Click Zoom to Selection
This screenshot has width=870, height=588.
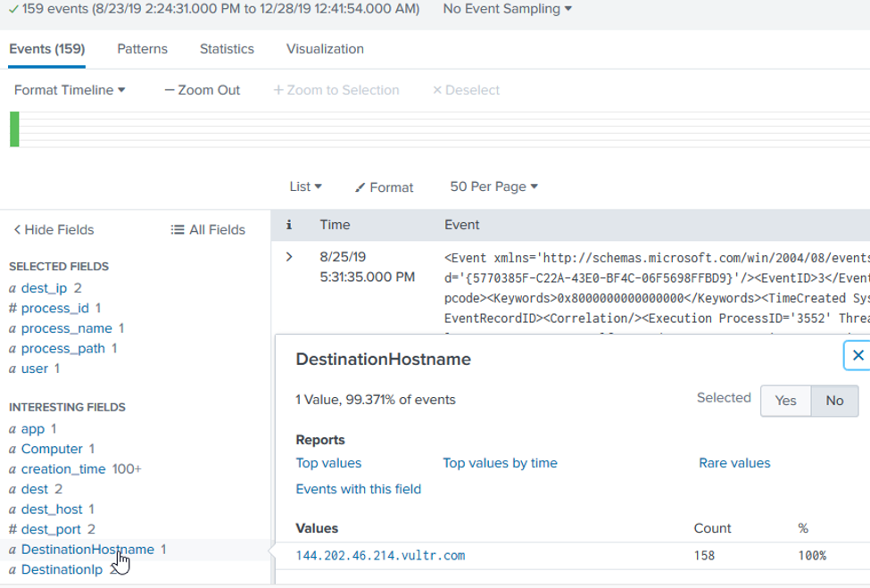click(x=336, y=90)
